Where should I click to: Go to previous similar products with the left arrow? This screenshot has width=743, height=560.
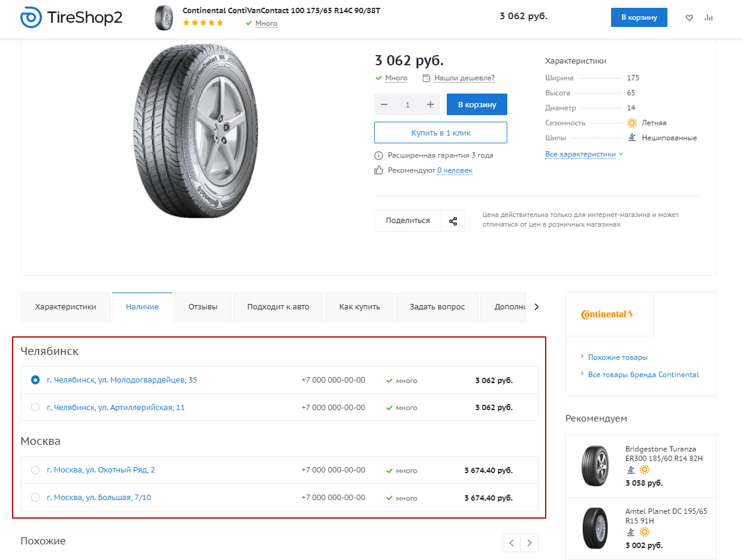click(512, 543)
